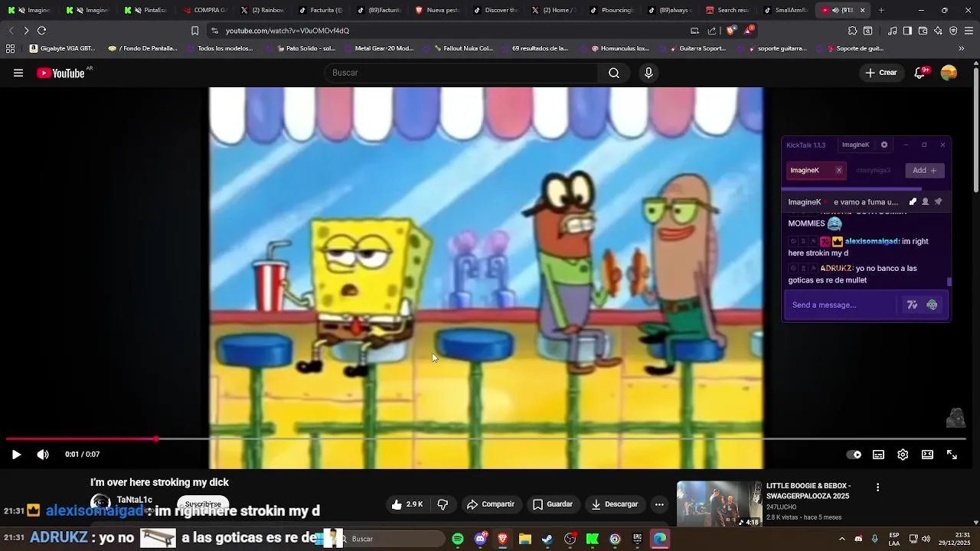The height and width of the screenshot is (551, 980).
Task: Toggle the browser sidebar panel
Action: (907, 31)
